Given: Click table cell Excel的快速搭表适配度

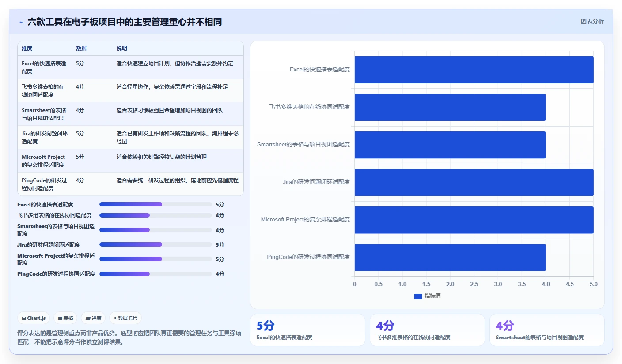Looking at the screenshot, I should (x=44, y=67).
